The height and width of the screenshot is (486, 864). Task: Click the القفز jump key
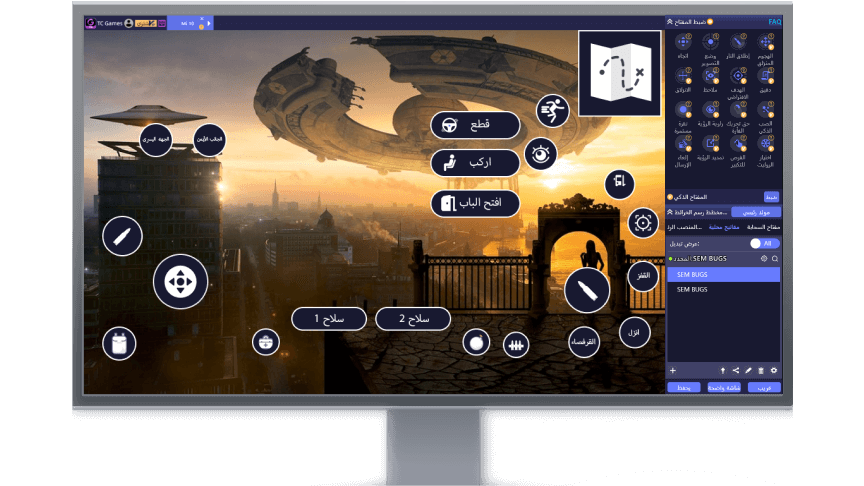coord(643,276)
